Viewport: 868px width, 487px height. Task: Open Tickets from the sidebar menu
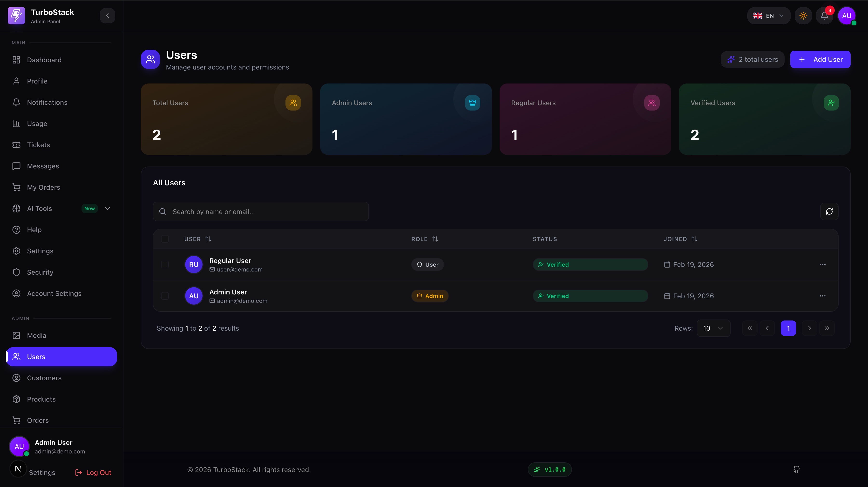coord(38,145)
